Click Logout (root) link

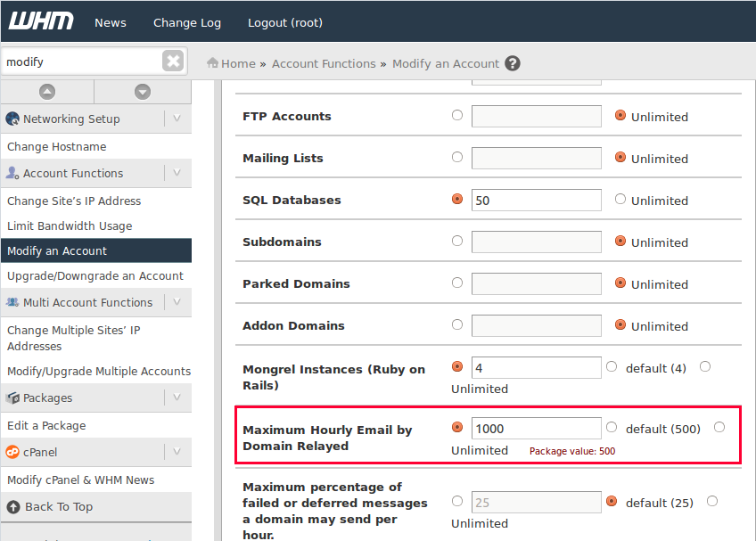(x=285, y=22)
